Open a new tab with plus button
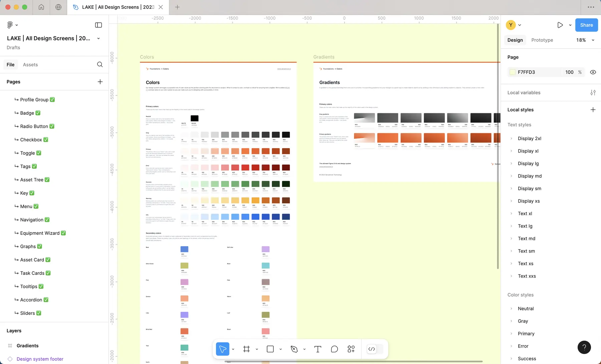The height and width of the screenshot is (364, 601). click(177, 7)
